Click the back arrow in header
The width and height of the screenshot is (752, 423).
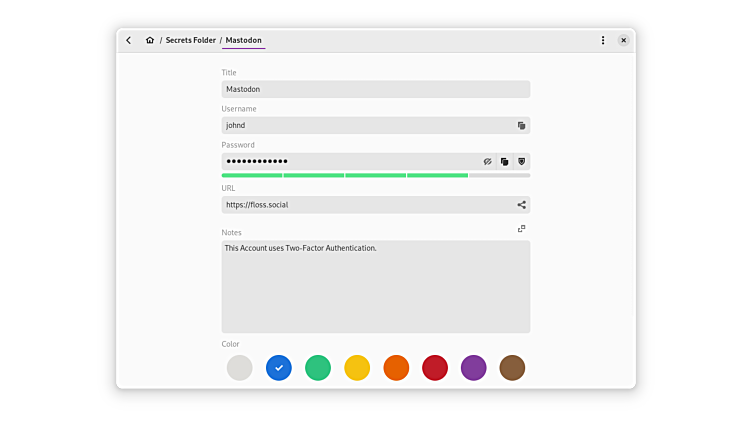click(129, 41)
